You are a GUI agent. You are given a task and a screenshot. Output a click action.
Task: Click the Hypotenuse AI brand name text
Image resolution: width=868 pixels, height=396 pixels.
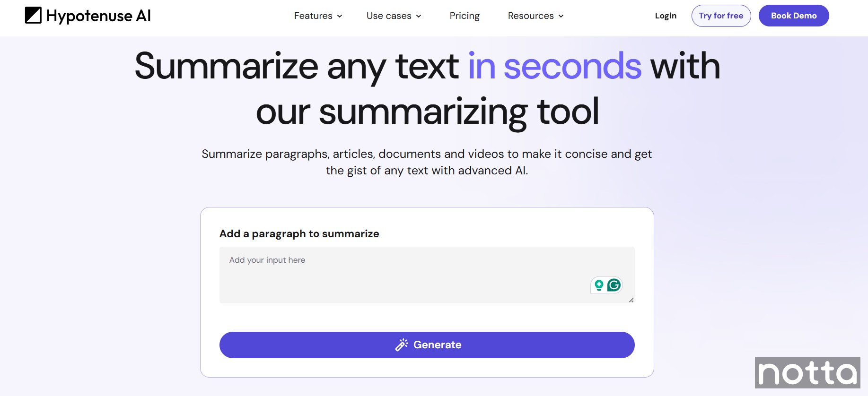[x=98, y=16]
